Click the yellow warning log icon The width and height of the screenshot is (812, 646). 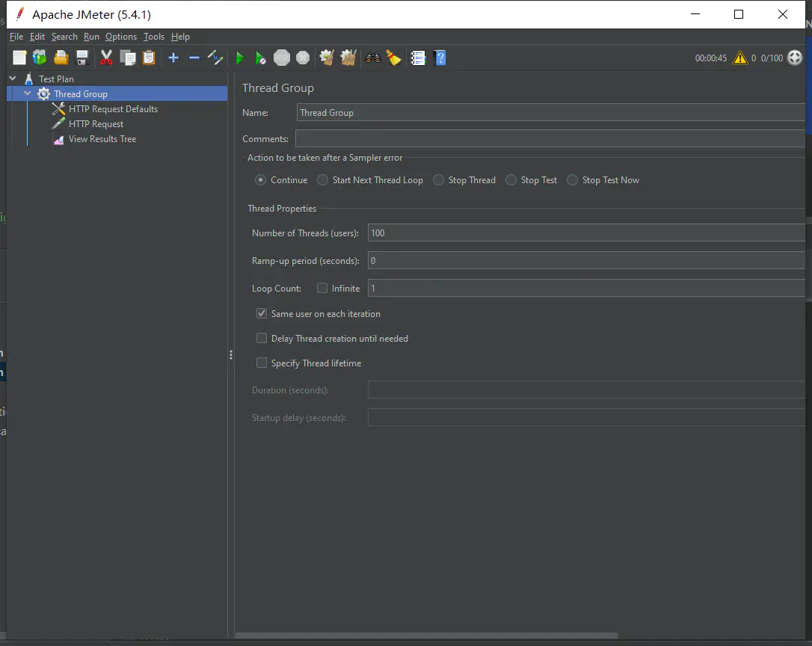click(x=740, y=58)
